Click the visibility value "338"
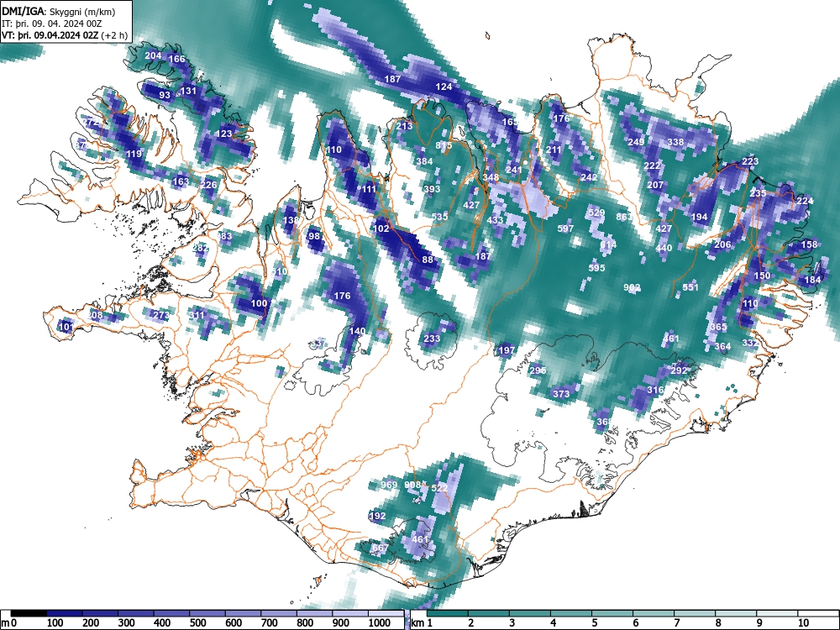The image size is (840, 630). [x=675, y=143]
